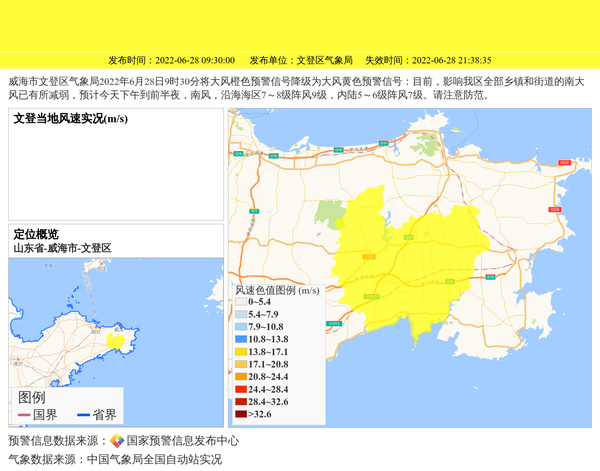Click the 山东省-威海市-文登区 location text

click(x=62, y=247)
